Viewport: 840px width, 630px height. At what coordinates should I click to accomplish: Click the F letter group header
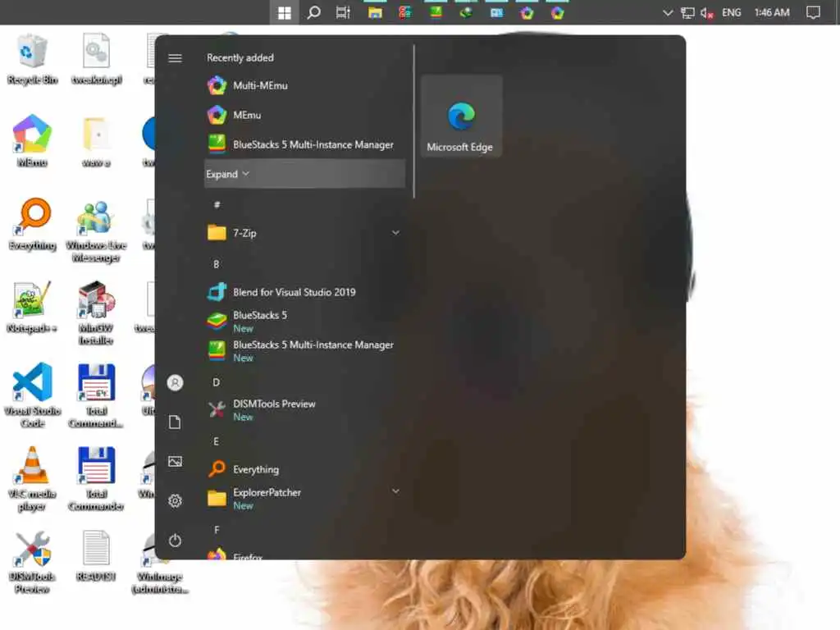coord(217,530)
